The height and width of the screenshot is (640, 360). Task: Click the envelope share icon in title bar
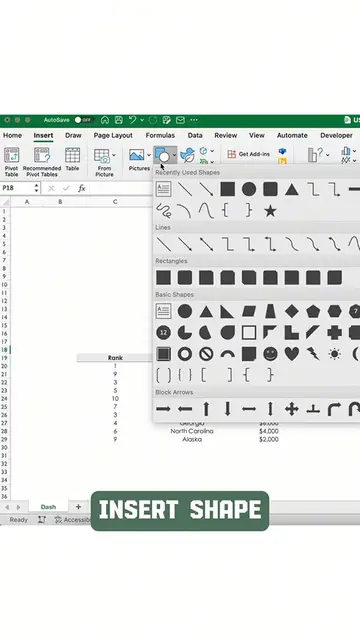tap(180, 120)
